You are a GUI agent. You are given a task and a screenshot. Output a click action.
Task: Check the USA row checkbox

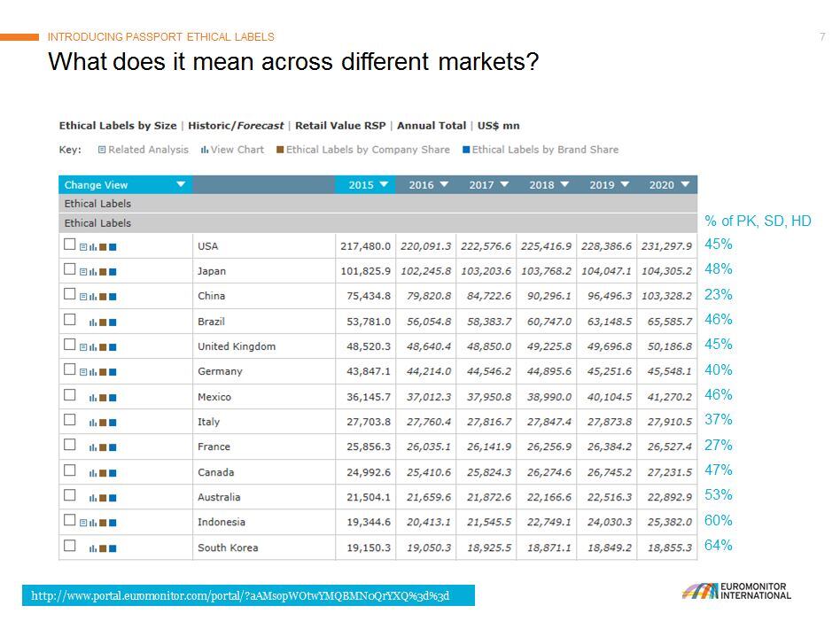pos(69,245)
